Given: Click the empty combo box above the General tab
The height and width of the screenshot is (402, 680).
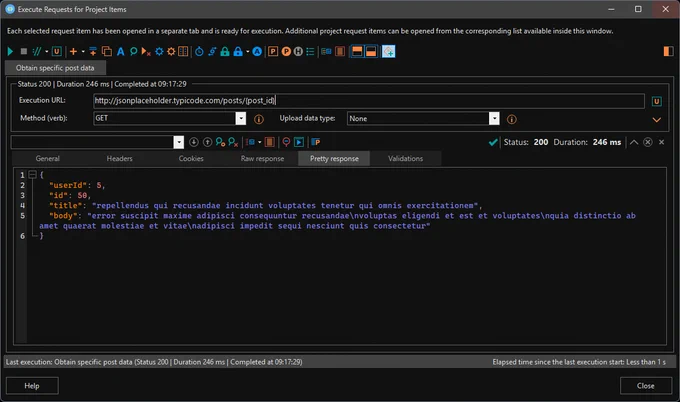Looking at the screenshot, I should pos(92,142).
